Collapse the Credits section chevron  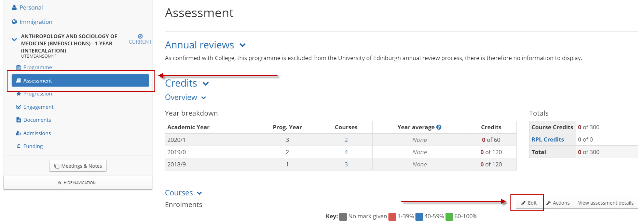coord(206,84)
